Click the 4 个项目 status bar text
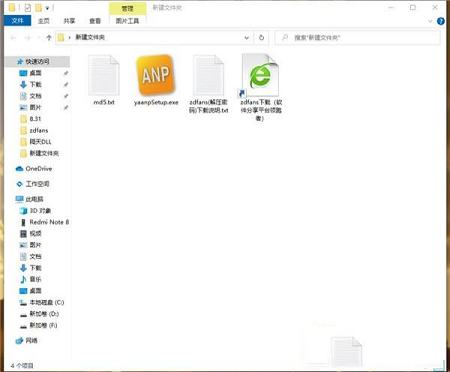The image size is (450, 372). point(22,366)
